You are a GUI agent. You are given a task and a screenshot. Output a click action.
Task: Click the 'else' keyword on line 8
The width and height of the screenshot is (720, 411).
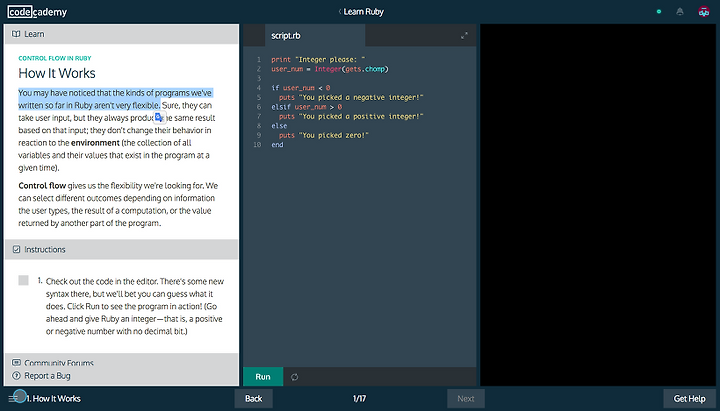click(x=279, y=126)
